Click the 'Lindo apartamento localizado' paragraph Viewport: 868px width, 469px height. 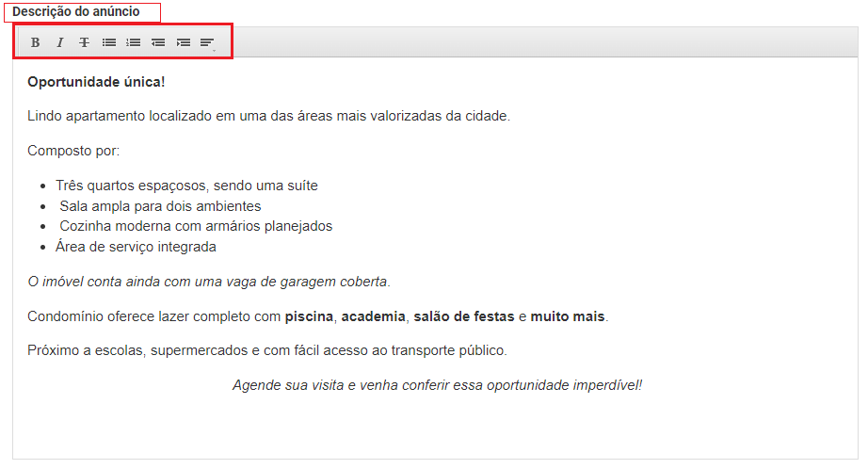pyautogui.click(x=268, y=116)
